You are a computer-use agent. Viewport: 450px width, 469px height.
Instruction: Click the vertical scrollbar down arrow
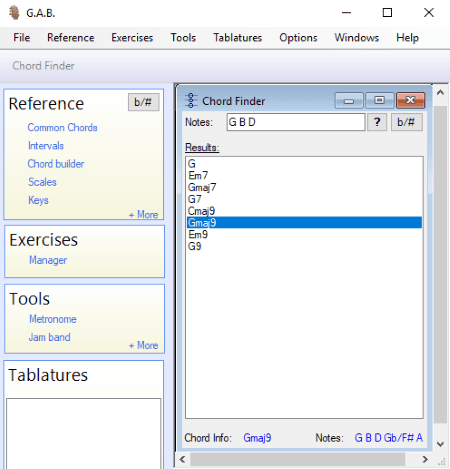point(440,444)
